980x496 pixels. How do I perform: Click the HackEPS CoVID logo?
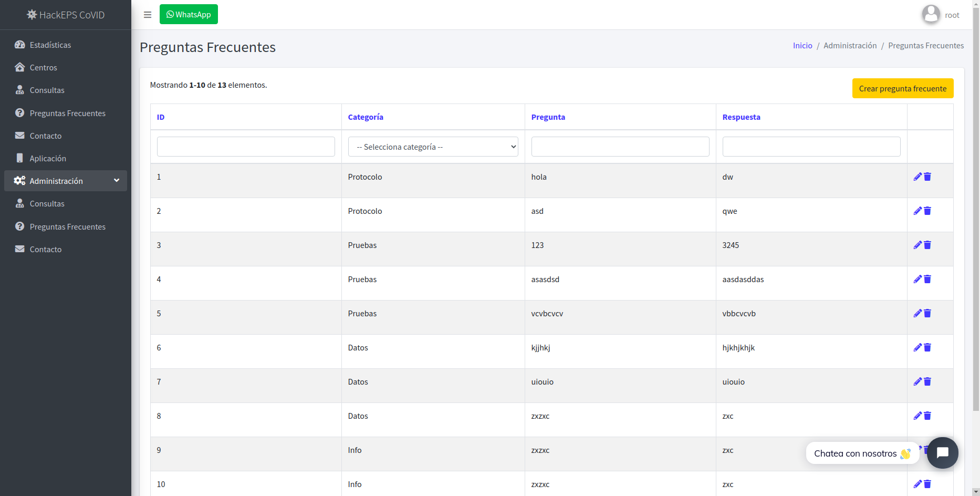point(66,15)
